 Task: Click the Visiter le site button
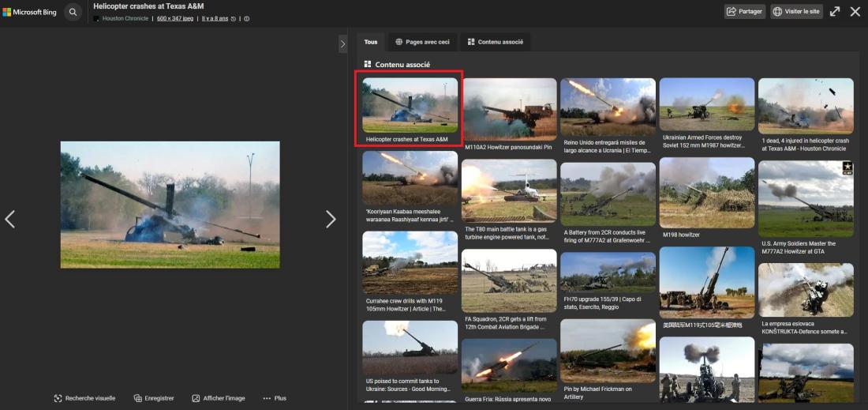pyautogui.click(x=796, y=12)
